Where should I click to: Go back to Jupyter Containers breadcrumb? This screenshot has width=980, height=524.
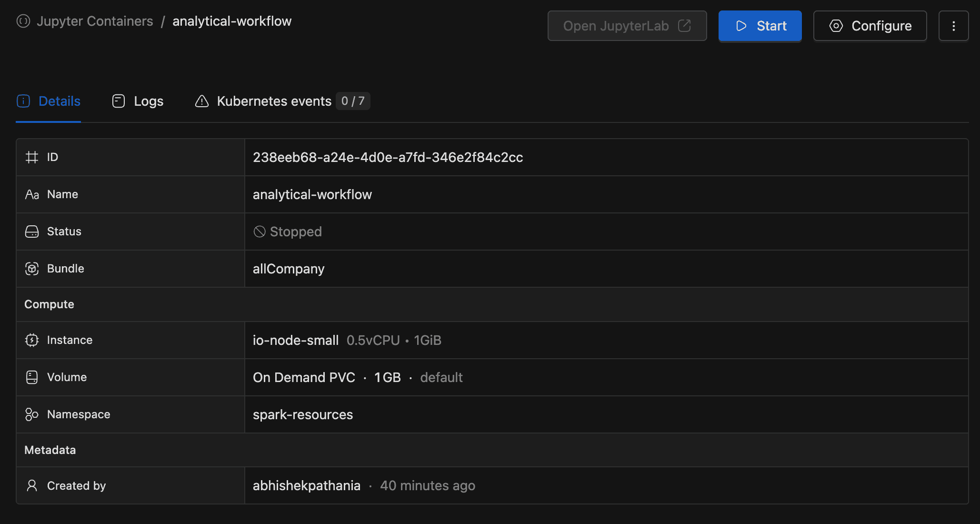95,21
